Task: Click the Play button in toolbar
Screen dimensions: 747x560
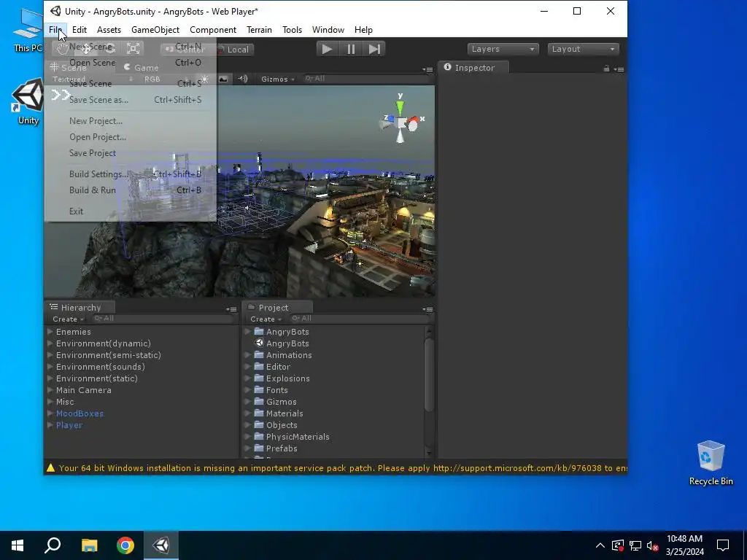Action: (x=328, y=49)
